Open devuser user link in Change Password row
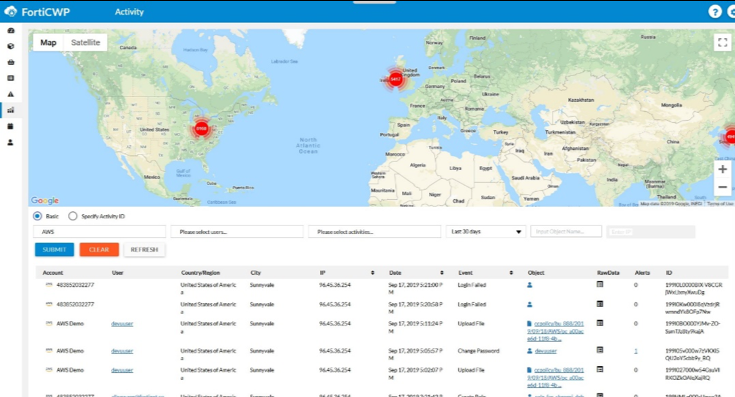This screenshot has width=735, height=397. pos(122,351)
